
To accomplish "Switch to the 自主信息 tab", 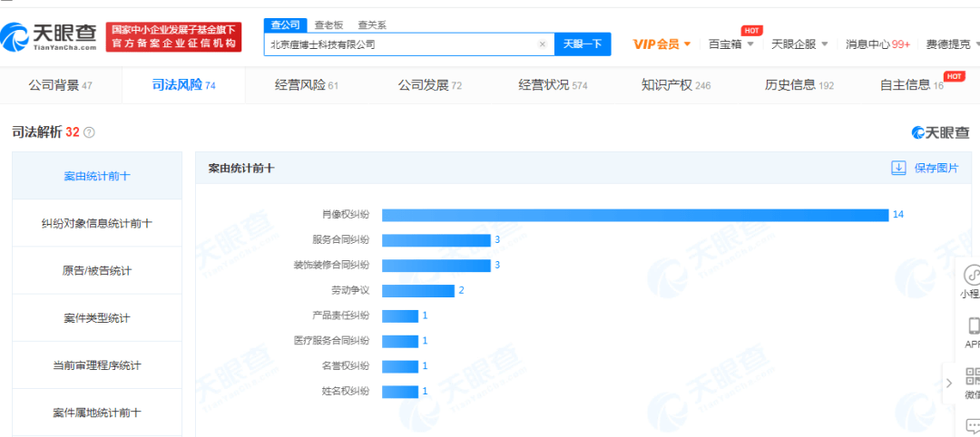I will pos(912,85).
